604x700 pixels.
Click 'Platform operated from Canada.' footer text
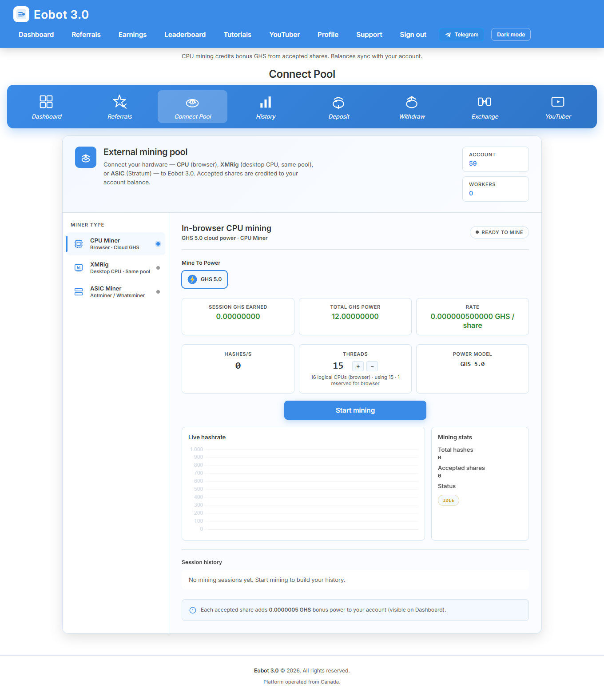tap(302, 682)
